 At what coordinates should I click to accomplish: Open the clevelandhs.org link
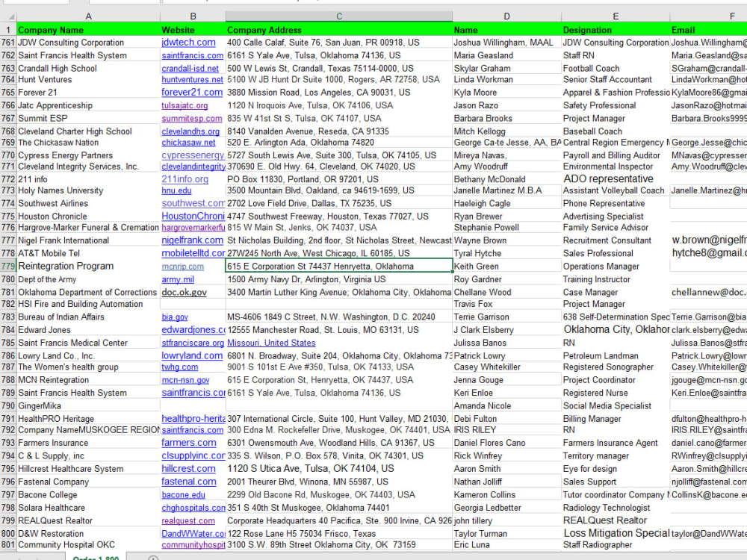point(190,131)
